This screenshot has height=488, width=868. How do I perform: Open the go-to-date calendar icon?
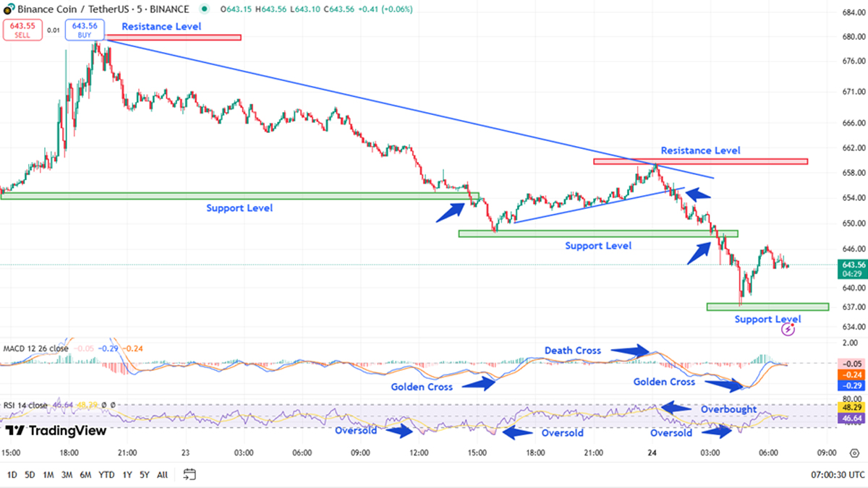tap(190, 475)
